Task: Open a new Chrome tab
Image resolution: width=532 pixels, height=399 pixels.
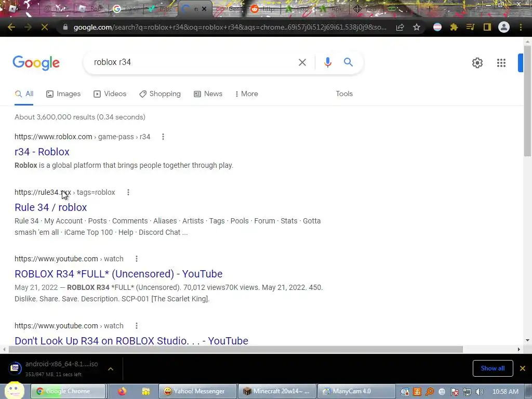Action: click(429, 9)
